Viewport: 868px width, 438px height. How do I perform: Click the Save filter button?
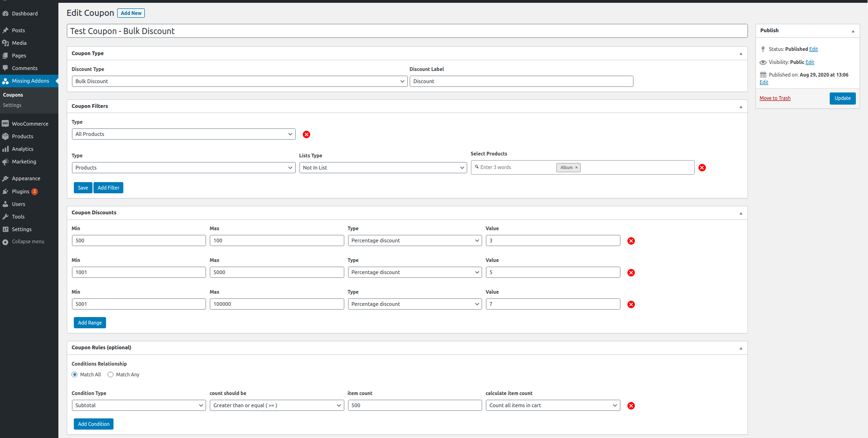[x=83, y=188]
